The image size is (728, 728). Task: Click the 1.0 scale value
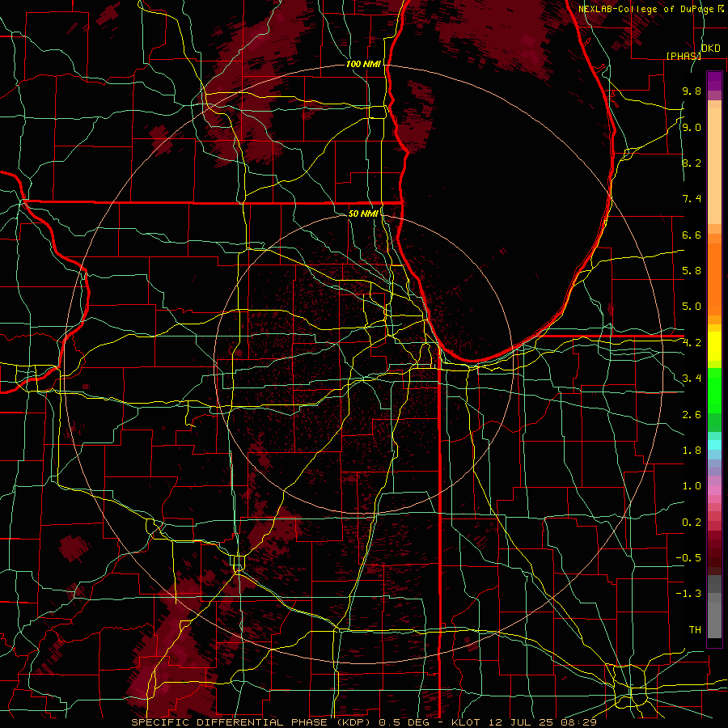click(692, 486)
